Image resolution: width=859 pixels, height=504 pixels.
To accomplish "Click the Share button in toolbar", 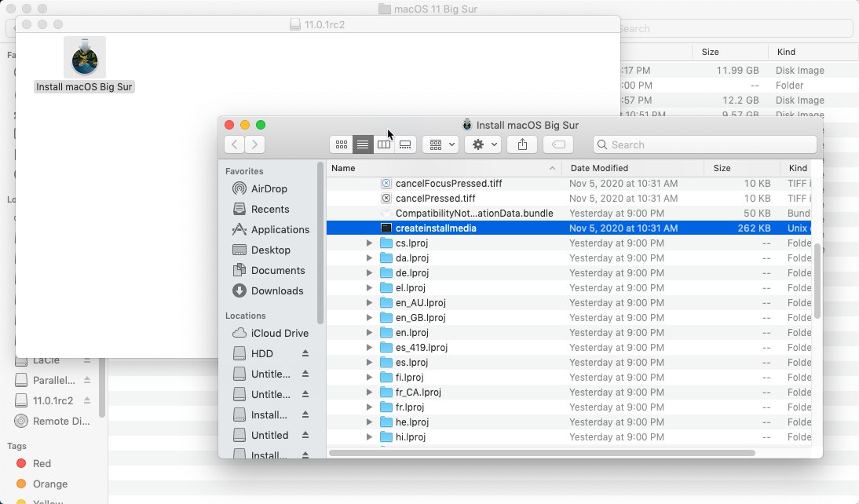I will coord(522,144).
